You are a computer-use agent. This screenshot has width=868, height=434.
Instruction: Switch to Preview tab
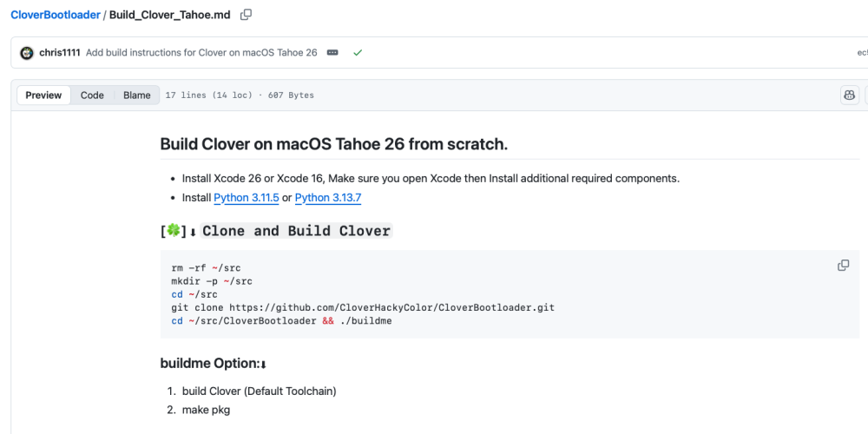coord(43,95)
